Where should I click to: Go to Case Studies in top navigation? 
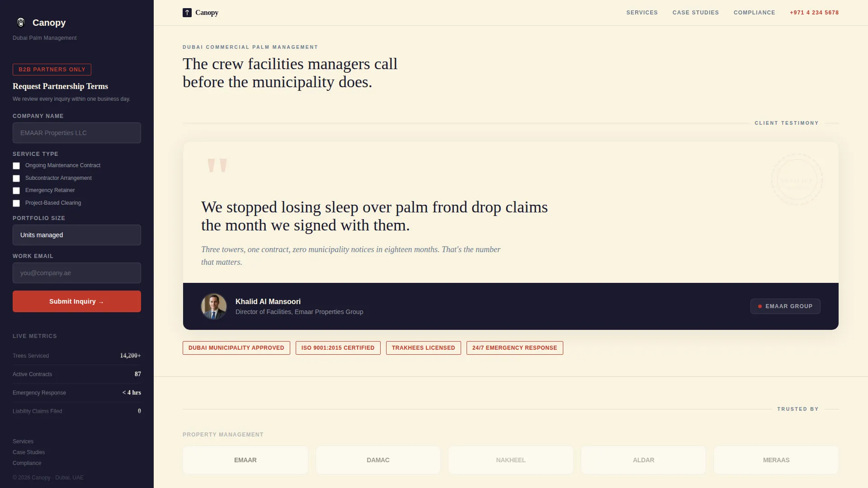point(696,13)
